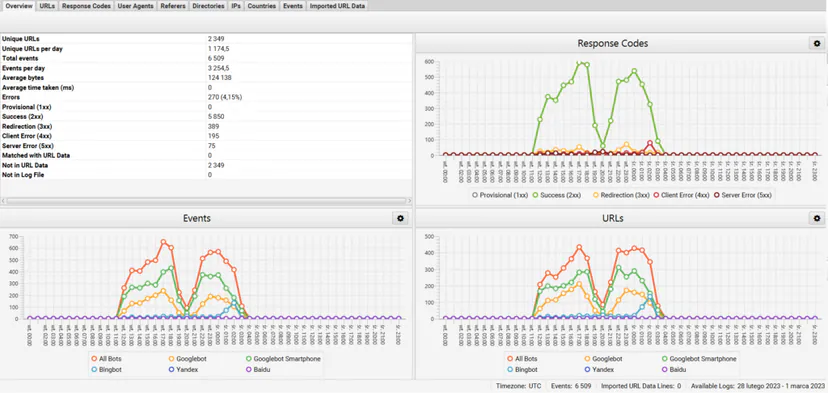Image resolution: width=828 pixels, height=393 pixels.
Task: Switch to the URLs tab
Action: (x=47, y=6)
